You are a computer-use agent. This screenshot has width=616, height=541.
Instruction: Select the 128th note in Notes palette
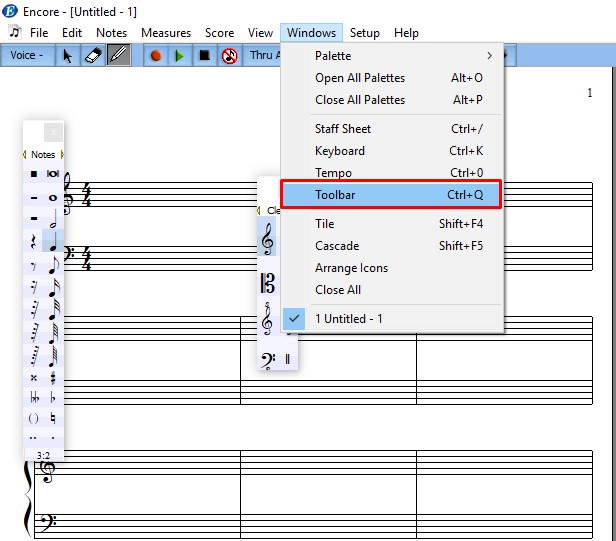tap(53, 356)
